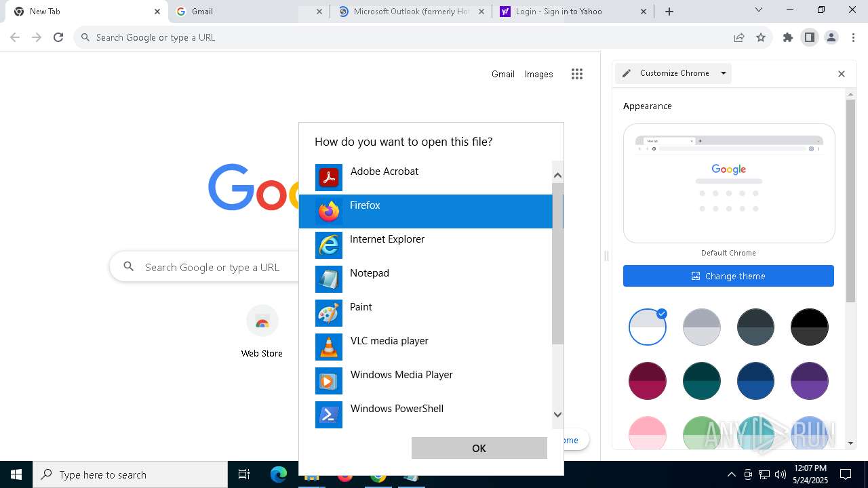The height and width of the screenshot is (488, 868).
Task: Select the maroon color swatch
Action: (648, 381)
